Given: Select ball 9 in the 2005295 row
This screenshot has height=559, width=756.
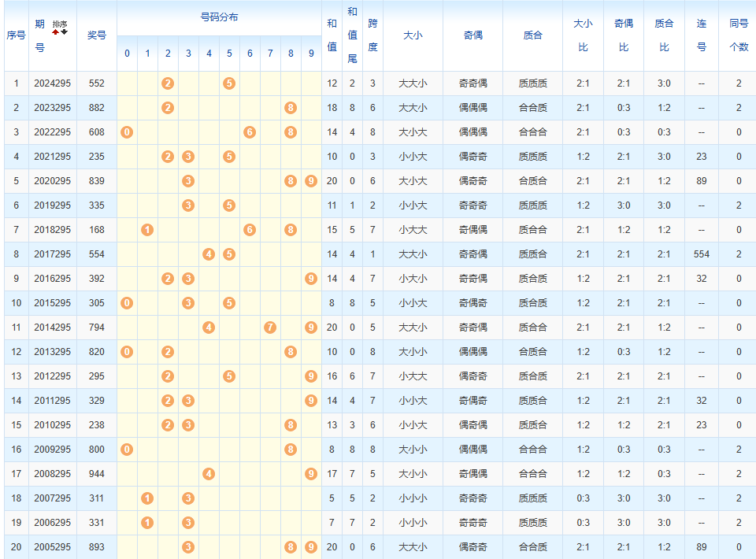Looking at the screenshot, I should click(x=311, y=547).
